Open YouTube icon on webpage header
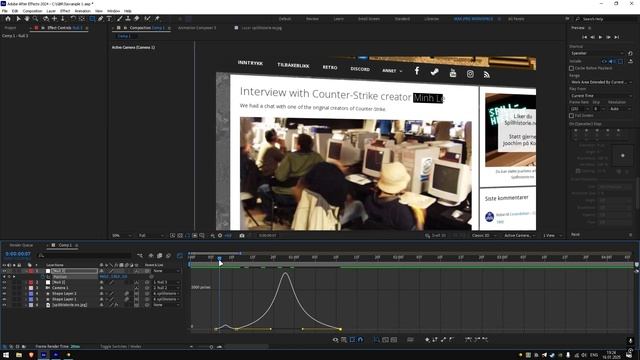The height and width of the screenshot is (360, 640). [x=453, y=73]
